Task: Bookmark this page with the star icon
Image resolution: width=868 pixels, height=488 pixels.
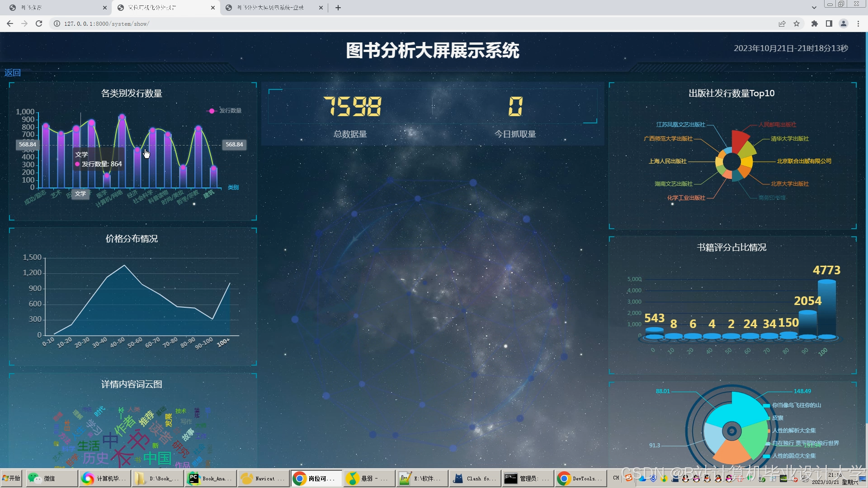Action: point(797,23)
